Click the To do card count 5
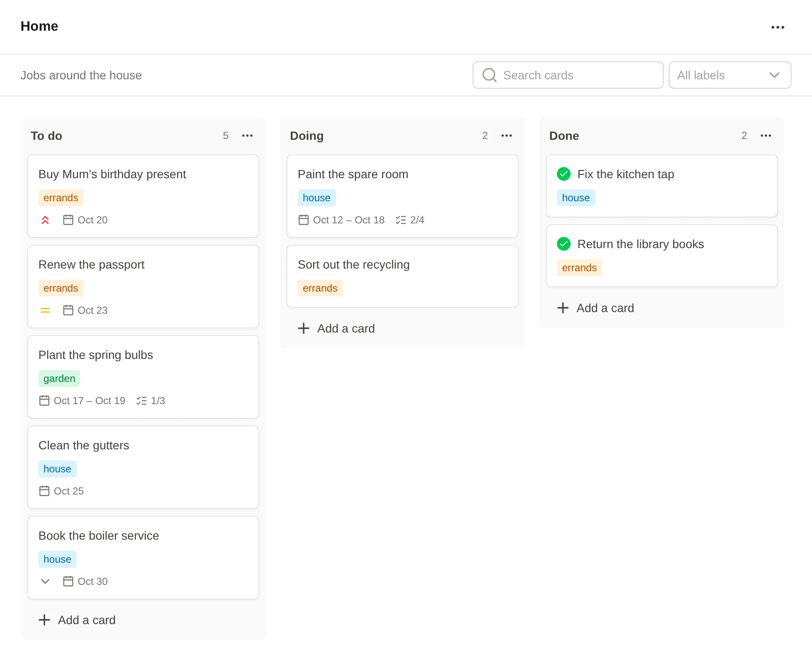The height and width of the screenshot is (665, 812). (226, 136)
